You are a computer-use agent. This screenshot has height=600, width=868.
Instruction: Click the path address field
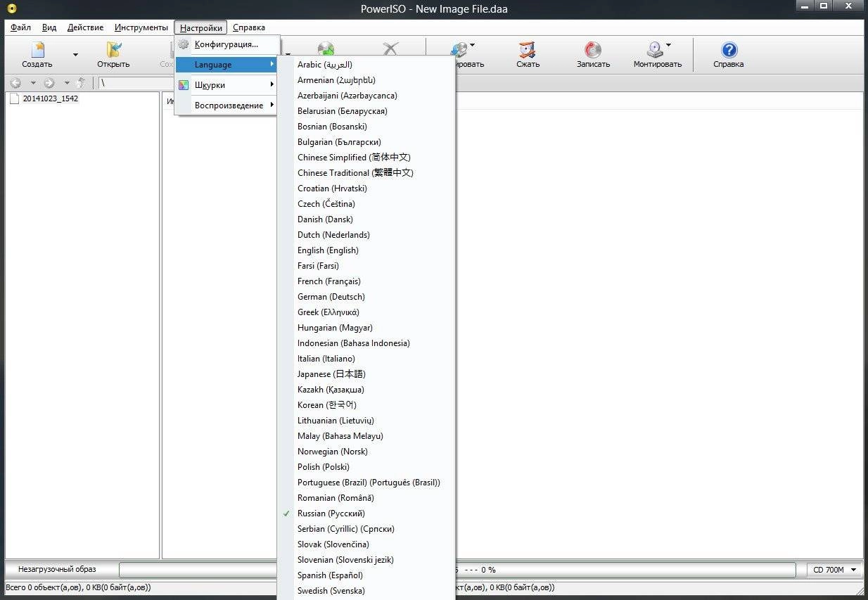(137, 83)
